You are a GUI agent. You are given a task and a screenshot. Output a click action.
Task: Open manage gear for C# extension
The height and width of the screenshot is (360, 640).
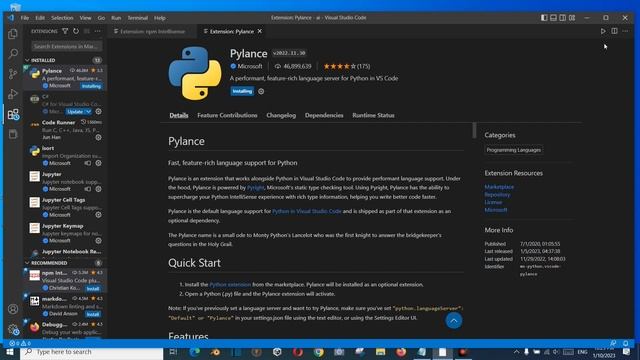tap(98, 111)
